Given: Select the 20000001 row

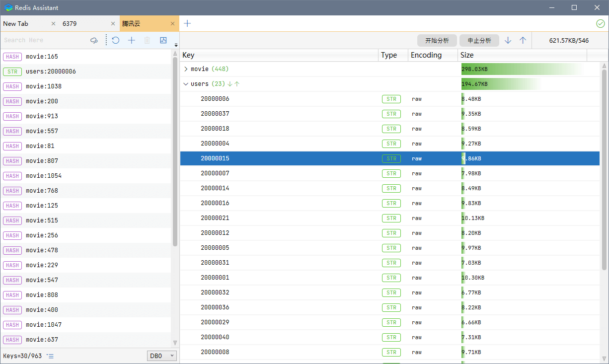Looking at the screenshot, I should [x=390, y=278].
